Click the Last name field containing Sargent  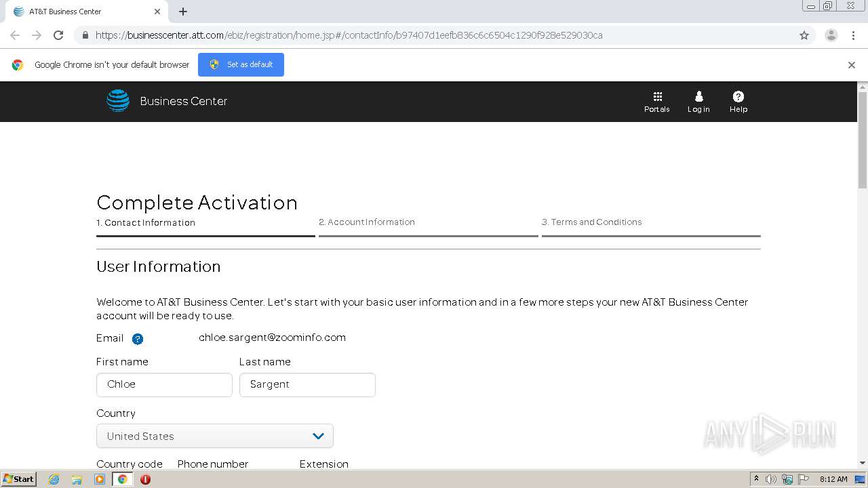point(307,384)
